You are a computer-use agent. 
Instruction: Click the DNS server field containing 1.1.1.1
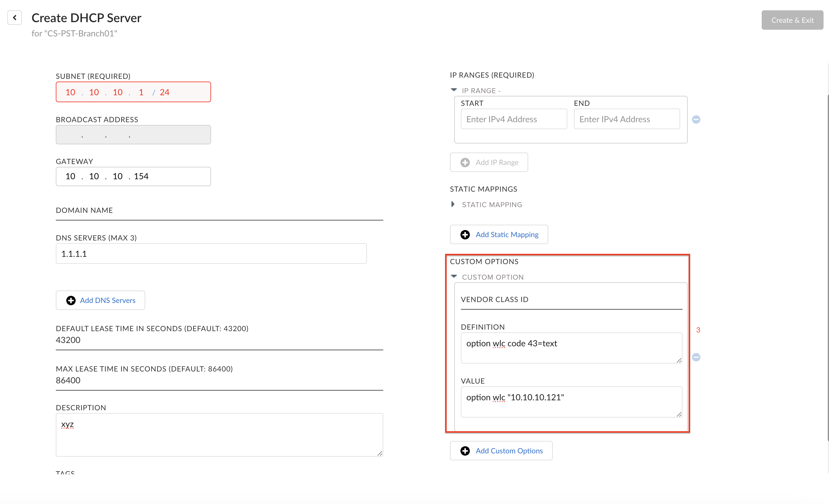(211, 254)
